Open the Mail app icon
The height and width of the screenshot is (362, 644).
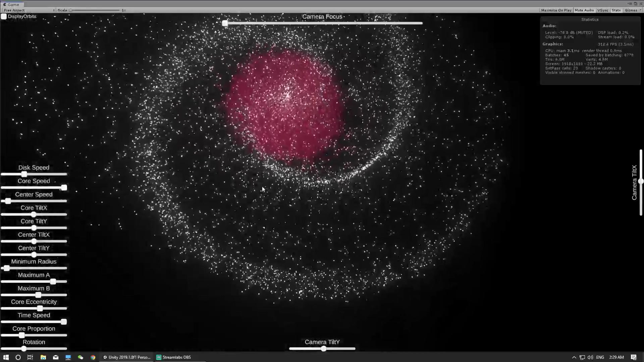point(56,357)
